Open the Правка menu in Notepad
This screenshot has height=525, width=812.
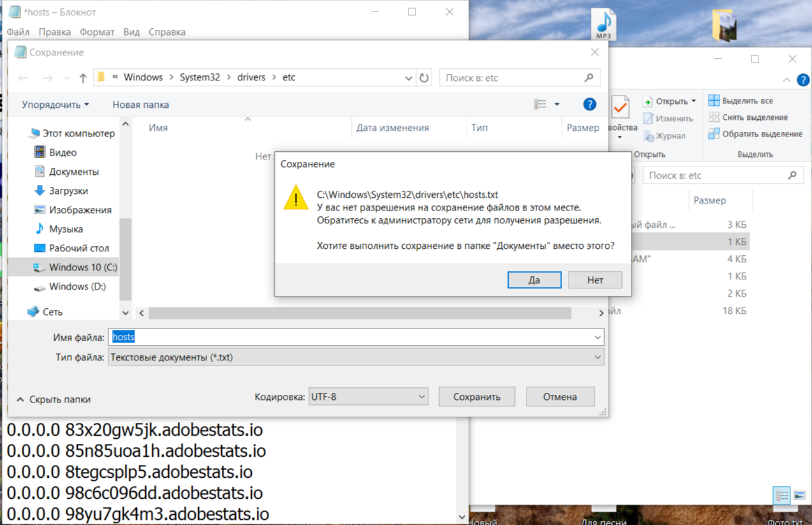54,32
